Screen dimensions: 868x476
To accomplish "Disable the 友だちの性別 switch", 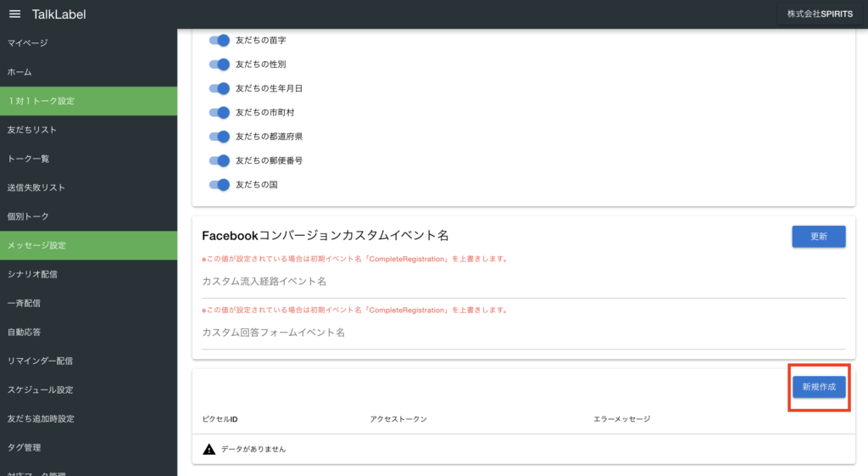I will (220, 64).
